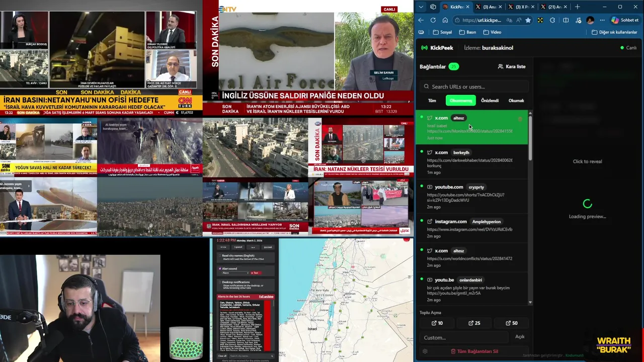Open the Basın bookmarks folder

(x=467, y=32)
